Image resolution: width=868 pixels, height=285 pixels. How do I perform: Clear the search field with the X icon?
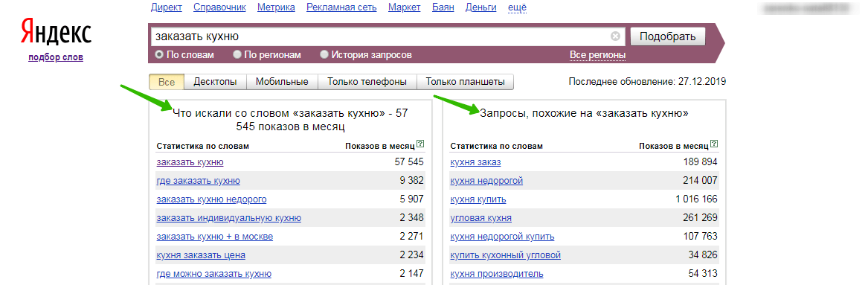615,36
